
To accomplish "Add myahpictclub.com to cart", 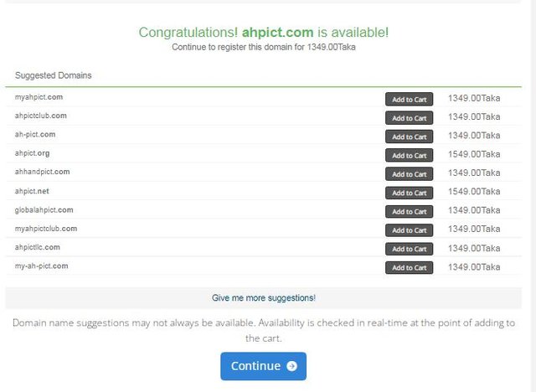I will coord(410,230).
